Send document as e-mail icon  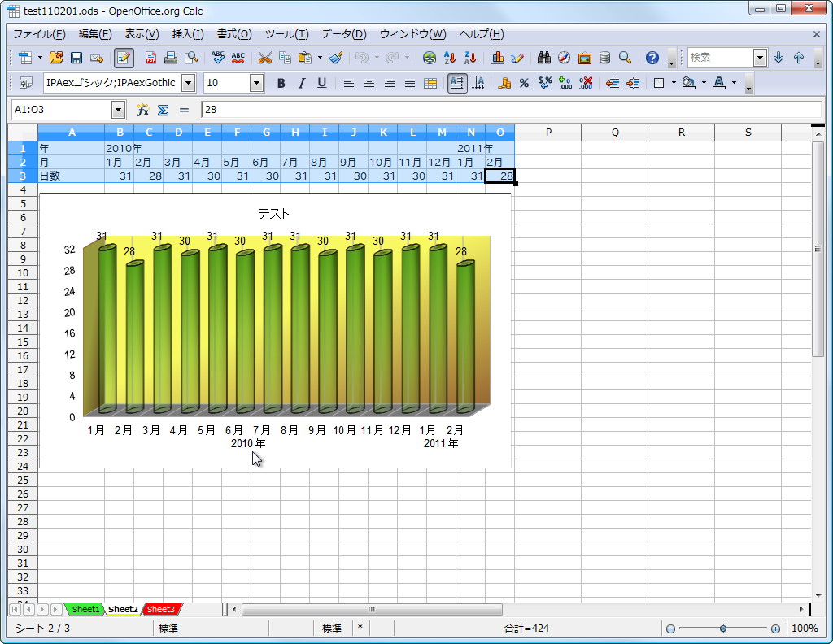[x=97, y=58]
